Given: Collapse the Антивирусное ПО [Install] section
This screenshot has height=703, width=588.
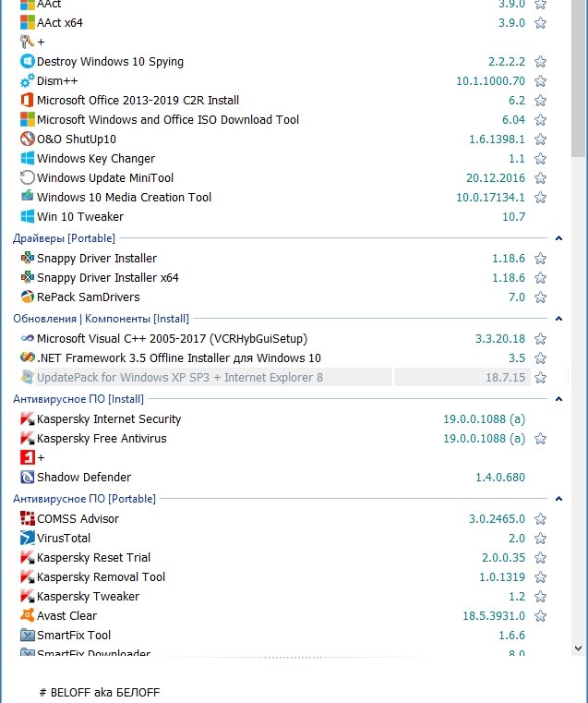Looking at the screenshot, I should coord(558,398).
